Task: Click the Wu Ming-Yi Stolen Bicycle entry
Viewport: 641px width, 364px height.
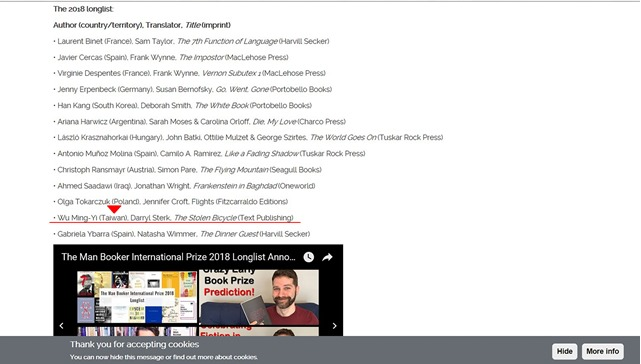Action: (x=175, y=218)
